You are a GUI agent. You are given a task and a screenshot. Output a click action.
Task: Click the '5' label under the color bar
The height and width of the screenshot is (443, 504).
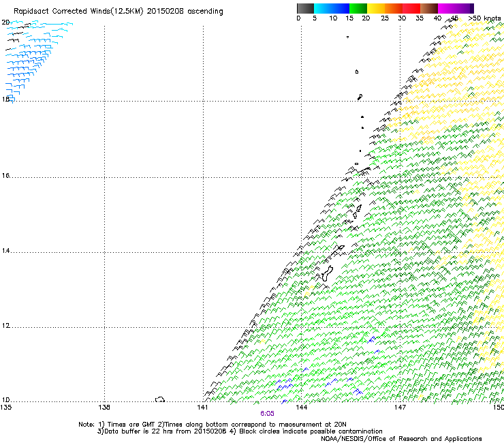315,18
